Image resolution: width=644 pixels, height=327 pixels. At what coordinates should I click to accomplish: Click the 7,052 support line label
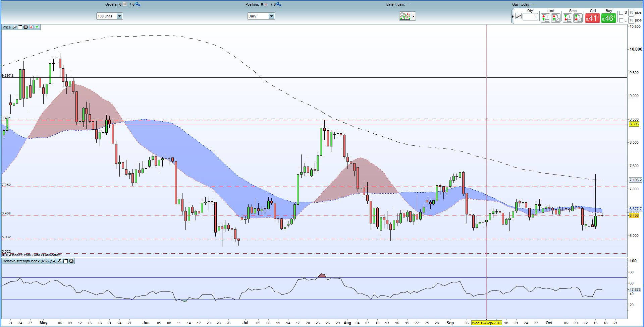(x=6, y=185)
